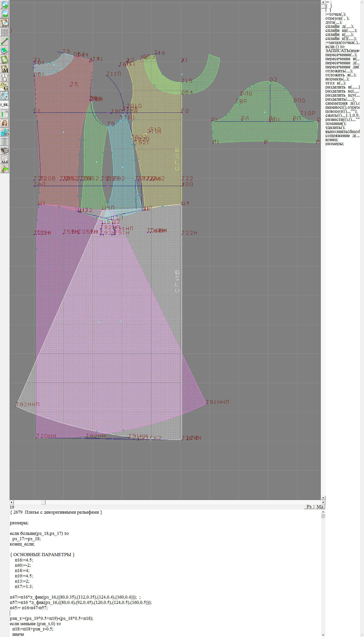The image size is (364, 637).
Task: Click the woman portrait icon
Action: point(5,123)
